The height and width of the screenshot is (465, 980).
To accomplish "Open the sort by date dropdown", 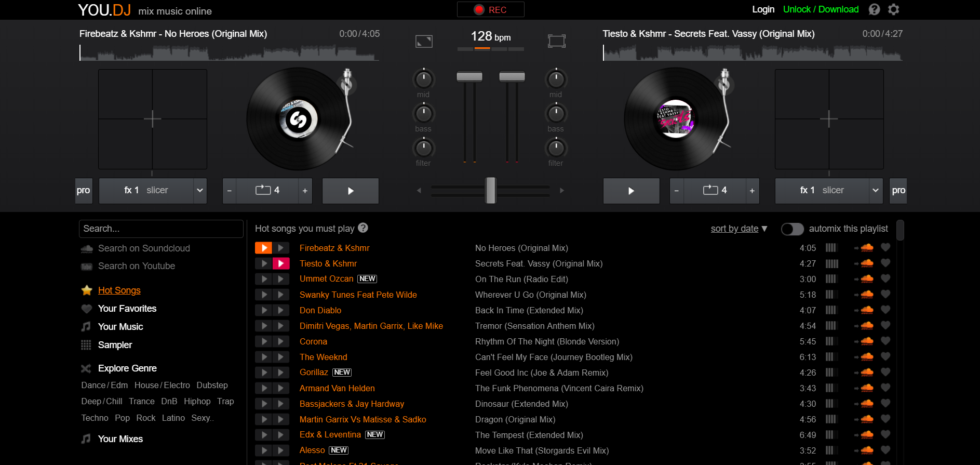I will click(x=739, y=229).
